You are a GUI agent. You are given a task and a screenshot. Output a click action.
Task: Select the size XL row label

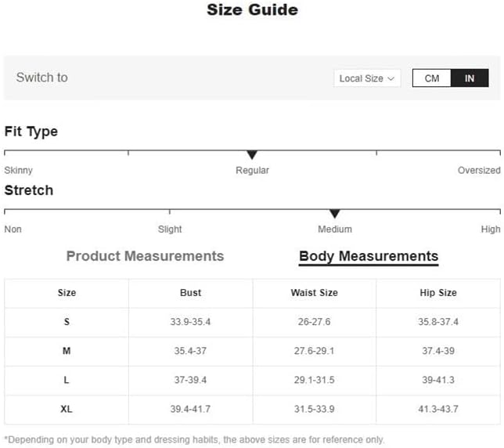click(x=67, y=409)
